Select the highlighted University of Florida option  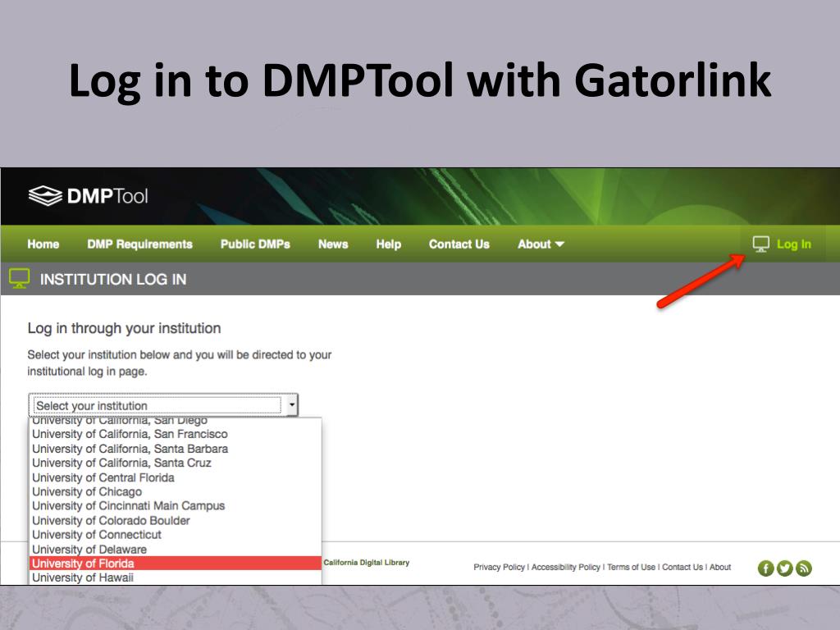175,563
